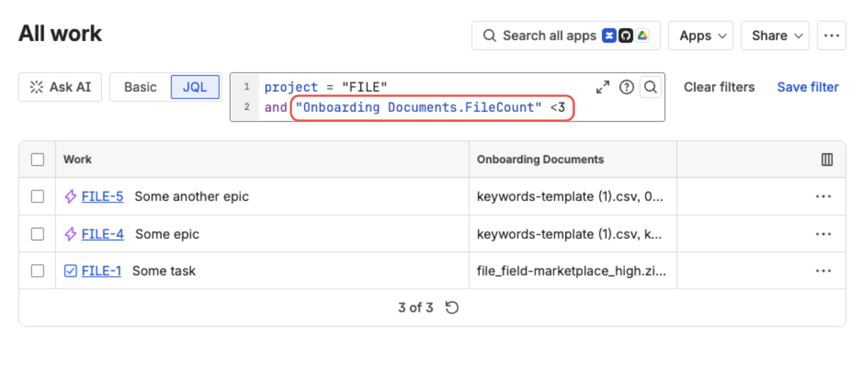Click the 'Some another epic' summary text
Screen dimensions: 868x380
(x=192, y=196)
